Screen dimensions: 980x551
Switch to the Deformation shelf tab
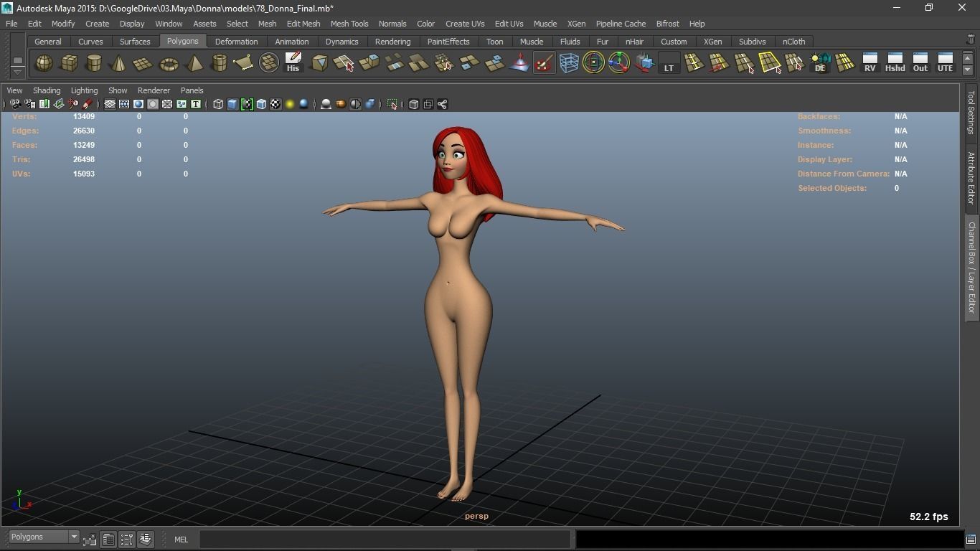(236, 42)
